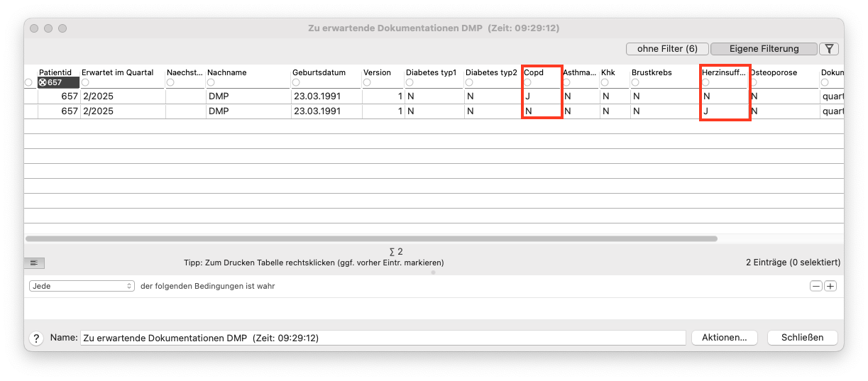This screenshot has height=381, width=868.
Task: Click the help question mark icon
Action: (36, 338)
